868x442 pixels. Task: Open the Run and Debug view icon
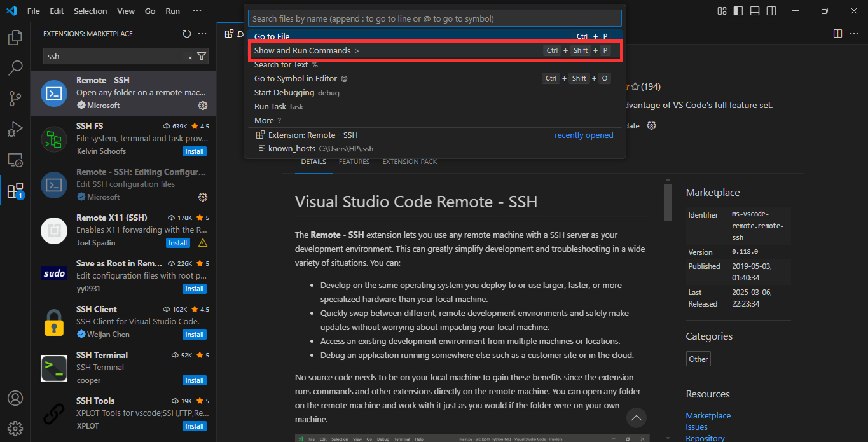coord(15,129)
